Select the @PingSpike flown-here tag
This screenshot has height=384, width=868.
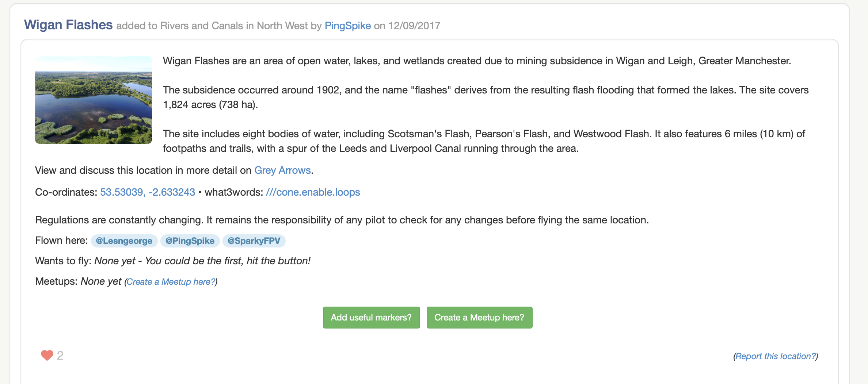(190, 241)
